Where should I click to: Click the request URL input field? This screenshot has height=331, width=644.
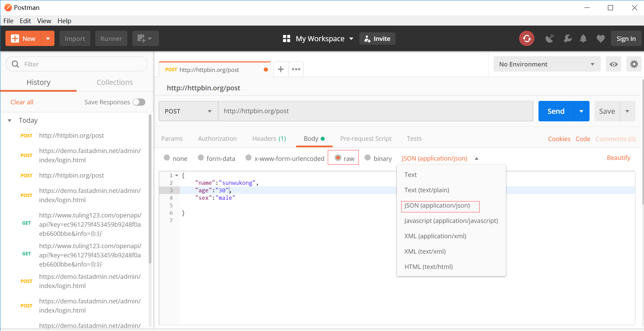pos(374,111)
